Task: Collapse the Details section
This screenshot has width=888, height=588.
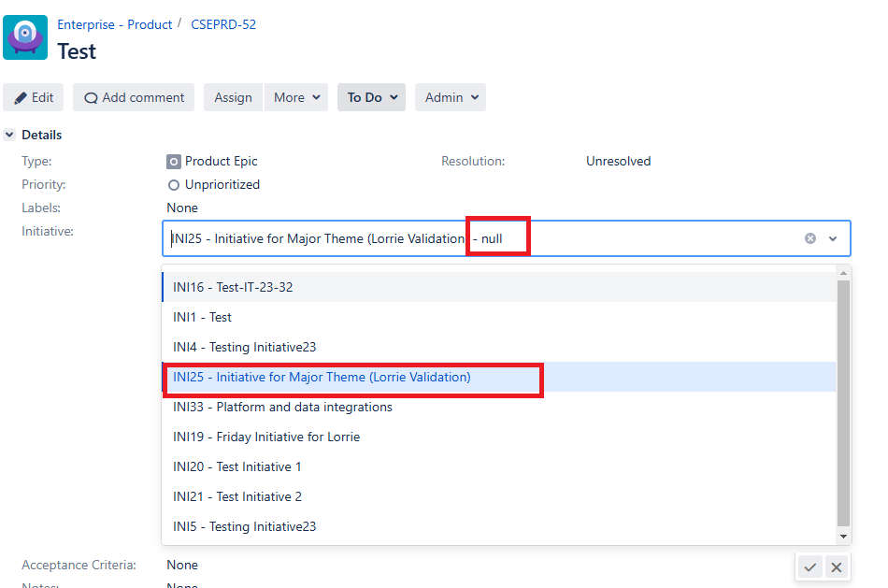Action: coord(9,135)
